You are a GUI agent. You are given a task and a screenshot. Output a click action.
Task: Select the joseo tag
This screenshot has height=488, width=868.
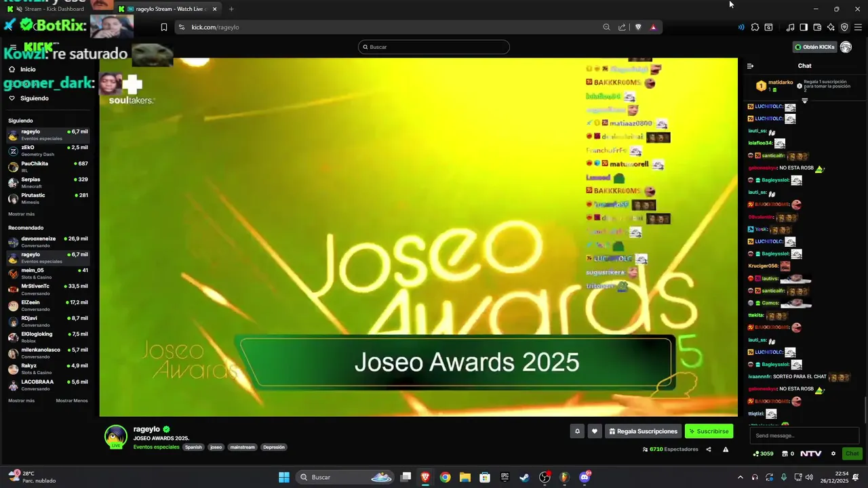pyautogui.click(x=216, y=447)
